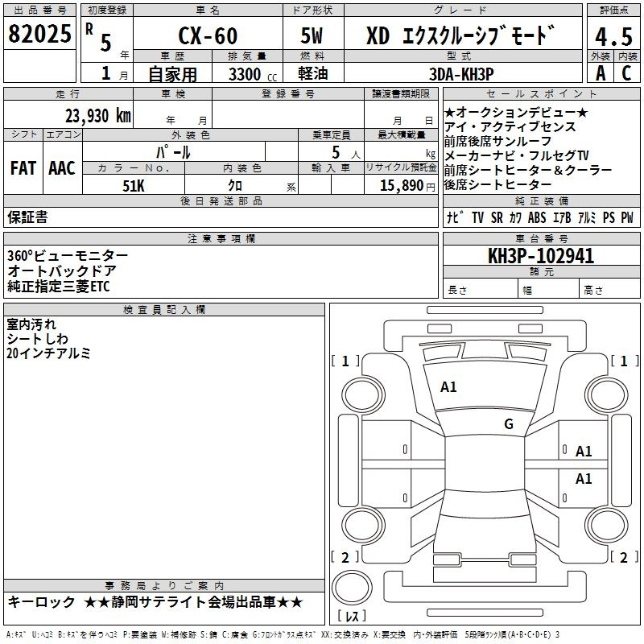
Task: Select the mileage value 23,930 km
Action: click(x=97, y=115)
